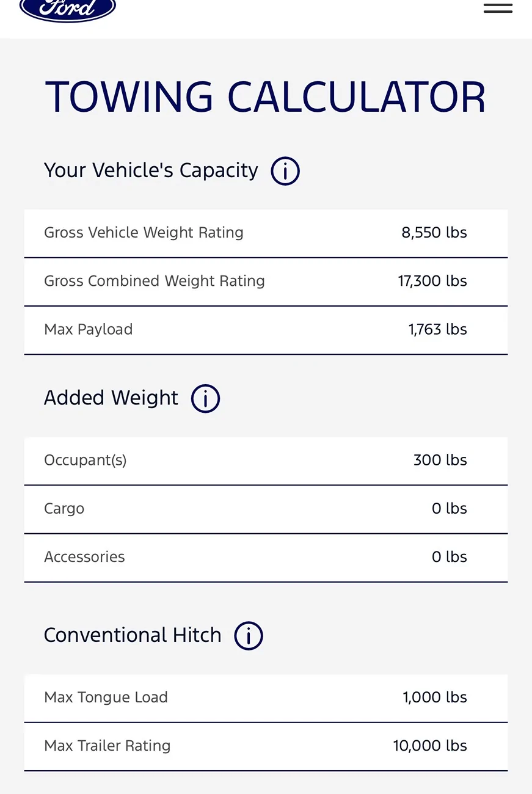Click the 17,300 lbs value
Image resolution: width=532 pixels, height=794 pixels.
pos(432,282)
